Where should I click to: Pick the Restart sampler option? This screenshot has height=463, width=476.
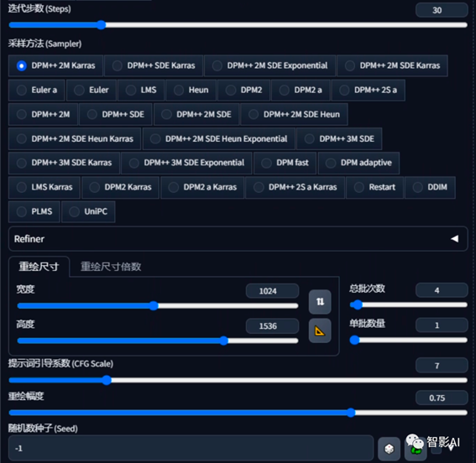tap(375, 187)
